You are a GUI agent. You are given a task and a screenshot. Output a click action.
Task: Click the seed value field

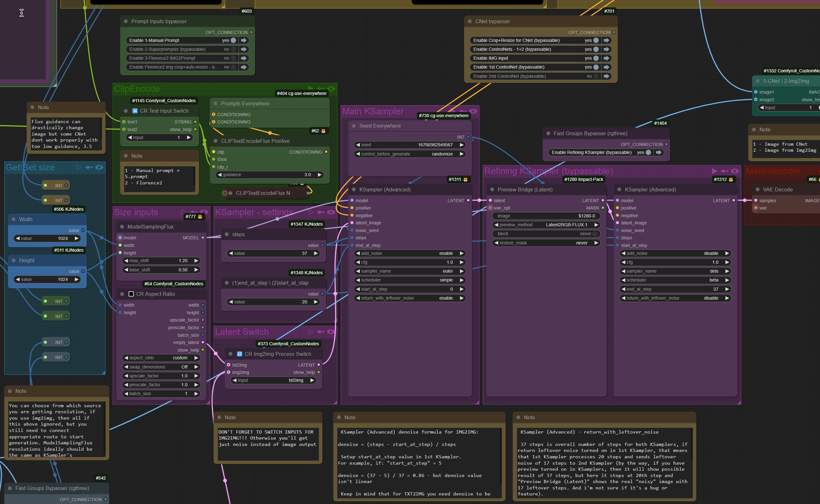coord(410,145)
